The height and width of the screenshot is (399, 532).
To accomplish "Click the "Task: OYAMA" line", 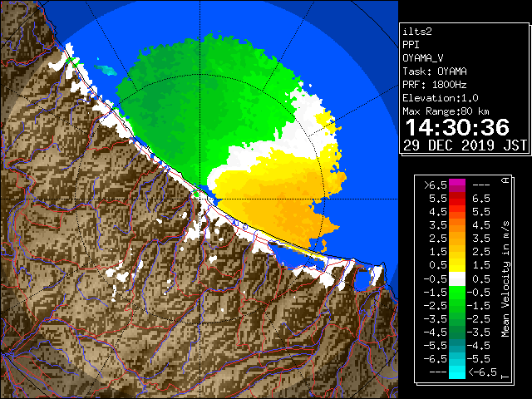I will click(435, 71).
